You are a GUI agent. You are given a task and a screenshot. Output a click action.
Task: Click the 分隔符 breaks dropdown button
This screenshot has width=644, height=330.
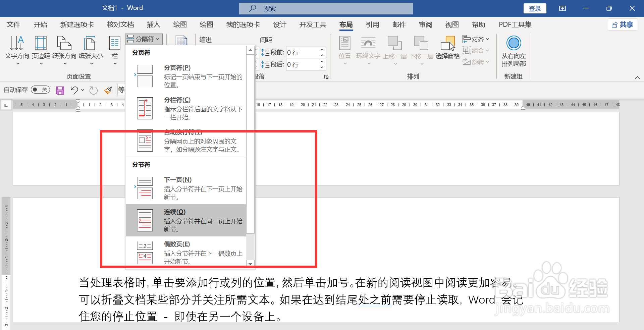[144, 39]
